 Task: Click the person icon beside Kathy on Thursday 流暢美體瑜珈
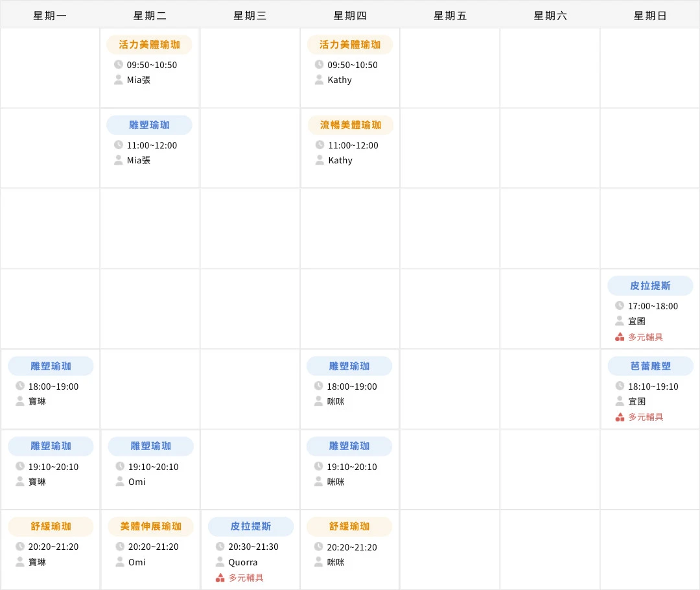[320, 160]
